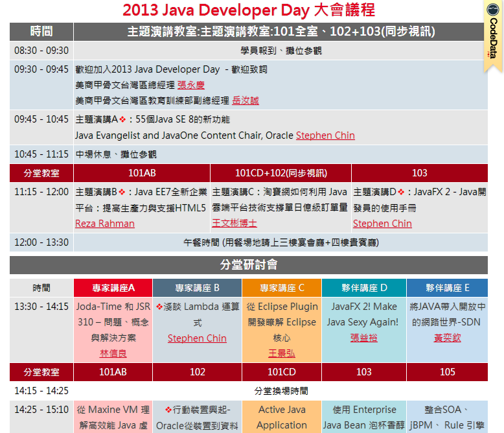
Task: Open 黃奕欽 speaker link
Action: [x=448, y=338]
